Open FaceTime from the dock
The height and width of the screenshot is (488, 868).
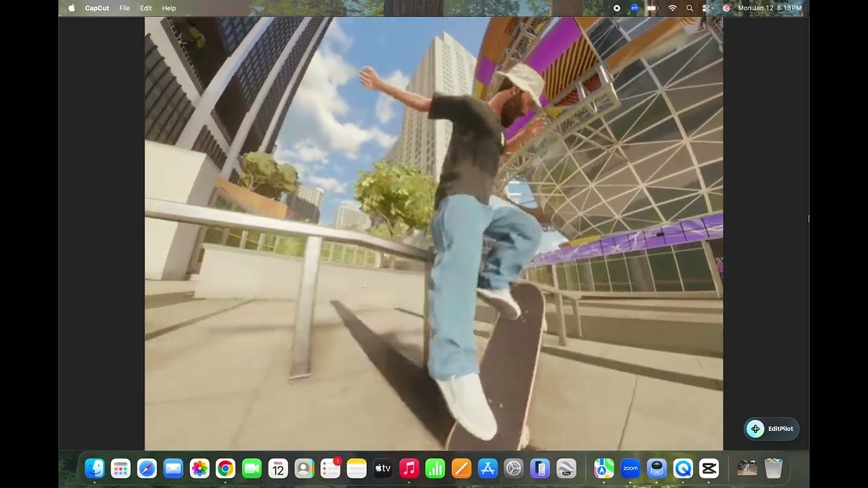coord(252,468)
